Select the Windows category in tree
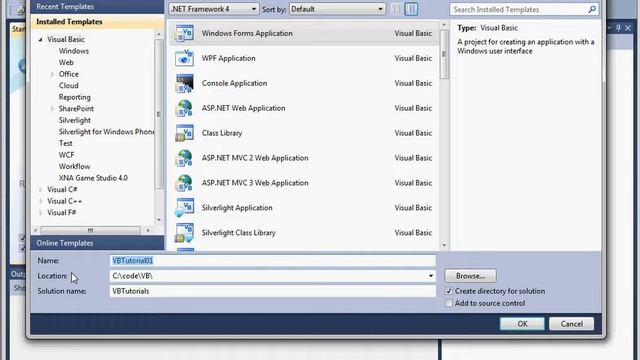640x360 pixels. [x=73, y=51]
